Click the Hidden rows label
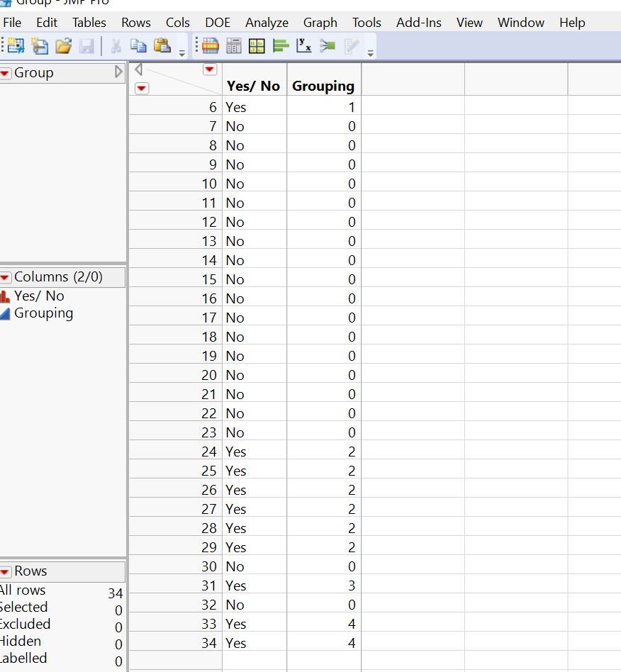Screen dimensions: 621x672 (x=20, y=641)
